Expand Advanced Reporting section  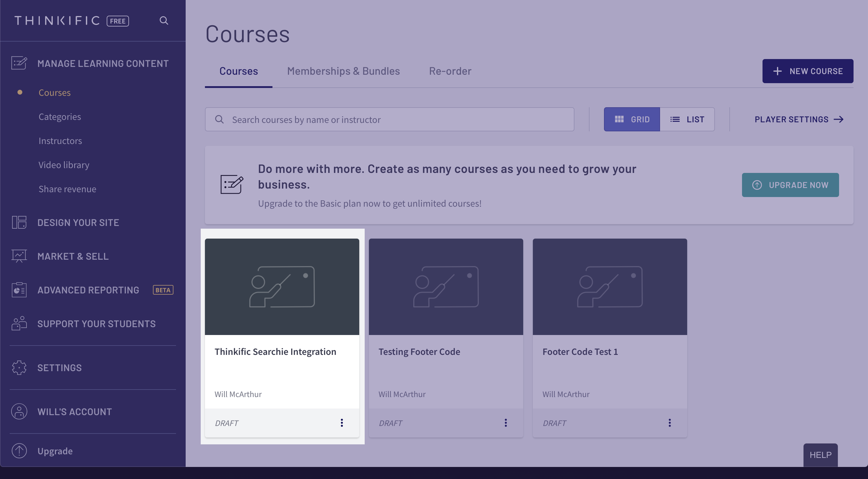tap(88, 290)
